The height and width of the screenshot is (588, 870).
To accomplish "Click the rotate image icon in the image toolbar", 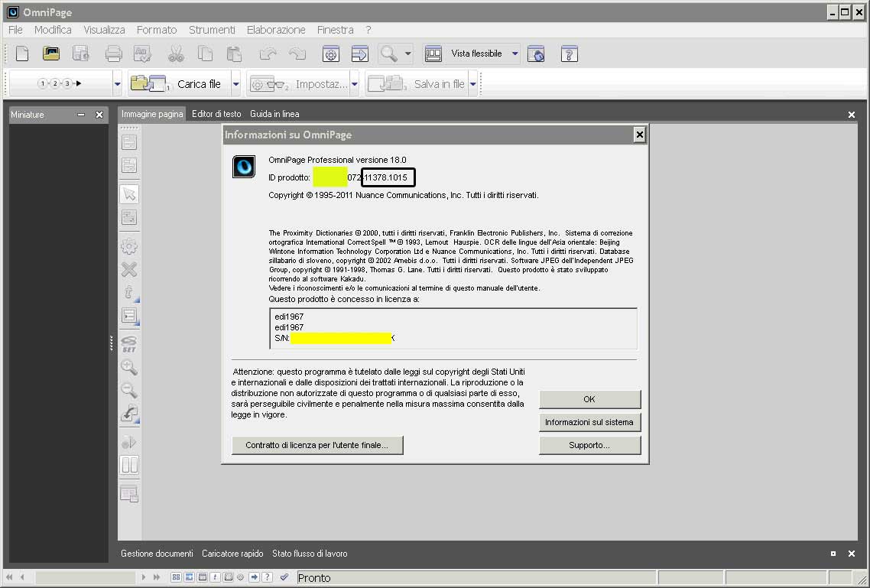I will [129, 413].
